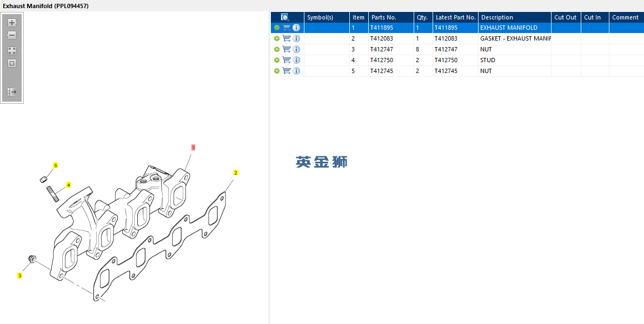Select part number T411895 cell
The height and width of the screenshot is (324, 644).
391,28
